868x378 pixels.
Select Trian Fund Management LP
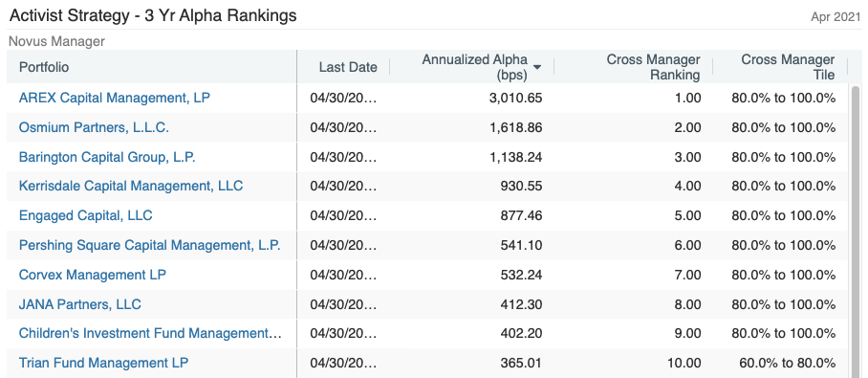pos(103,363)
